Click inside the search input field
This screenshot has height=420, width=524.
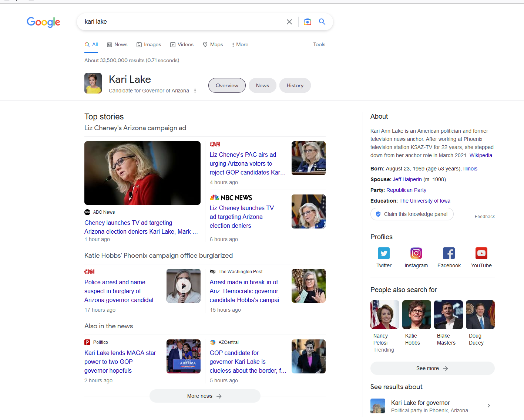(x=181, y=22)
